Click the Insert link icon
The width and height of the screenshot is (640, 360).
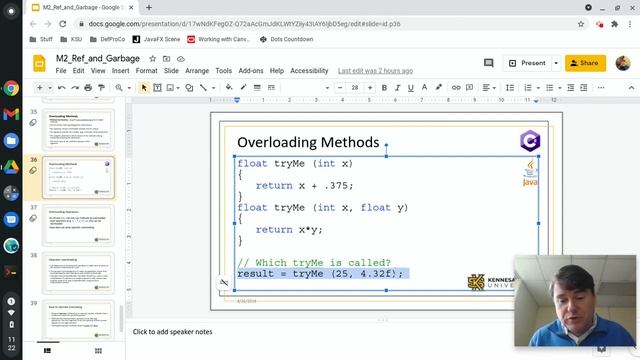[456, 88]
